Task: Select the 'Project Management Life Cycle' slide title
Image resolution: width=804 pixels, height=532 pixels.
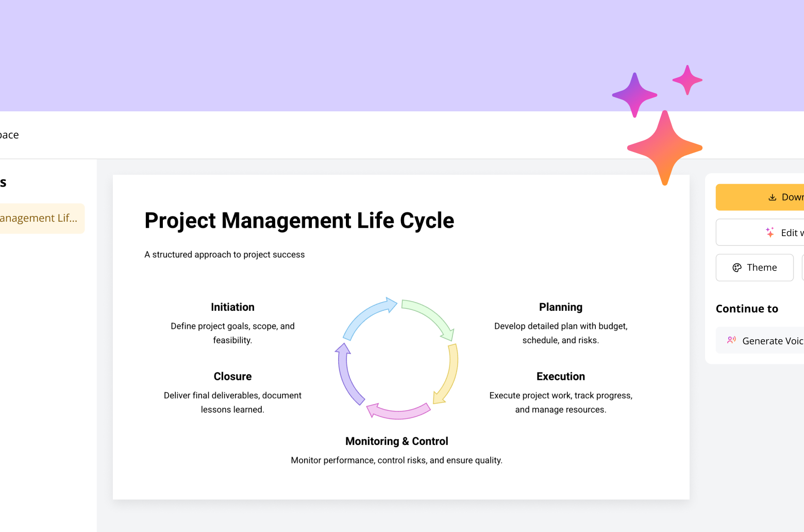Action: [x=299, y=221]
